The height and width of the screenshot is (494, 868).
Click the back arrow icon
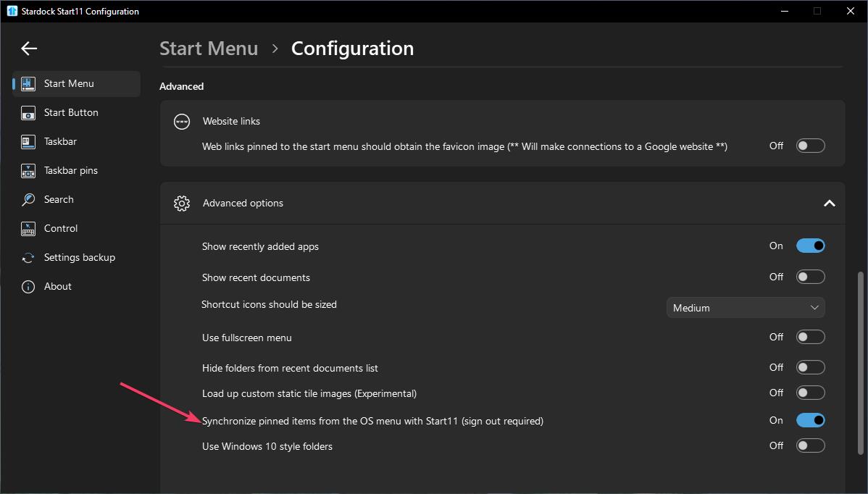(29, 49)
